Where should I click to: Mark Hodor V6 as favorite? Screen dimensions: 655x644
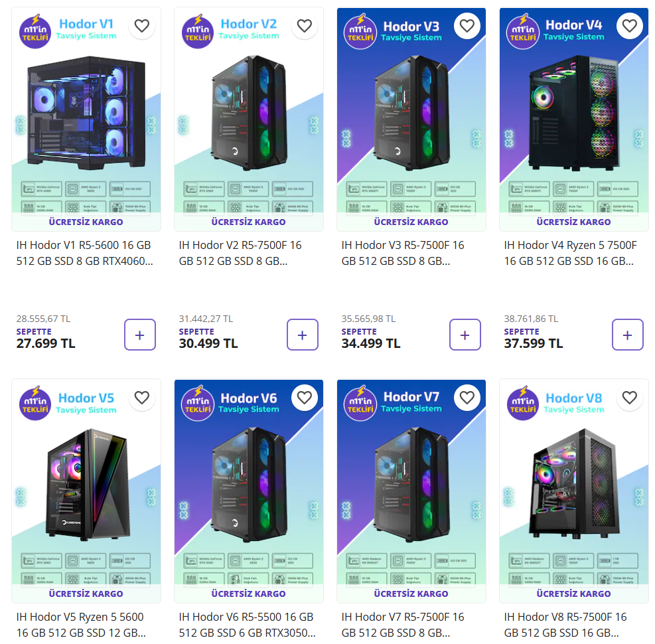[x=305, y=398]
